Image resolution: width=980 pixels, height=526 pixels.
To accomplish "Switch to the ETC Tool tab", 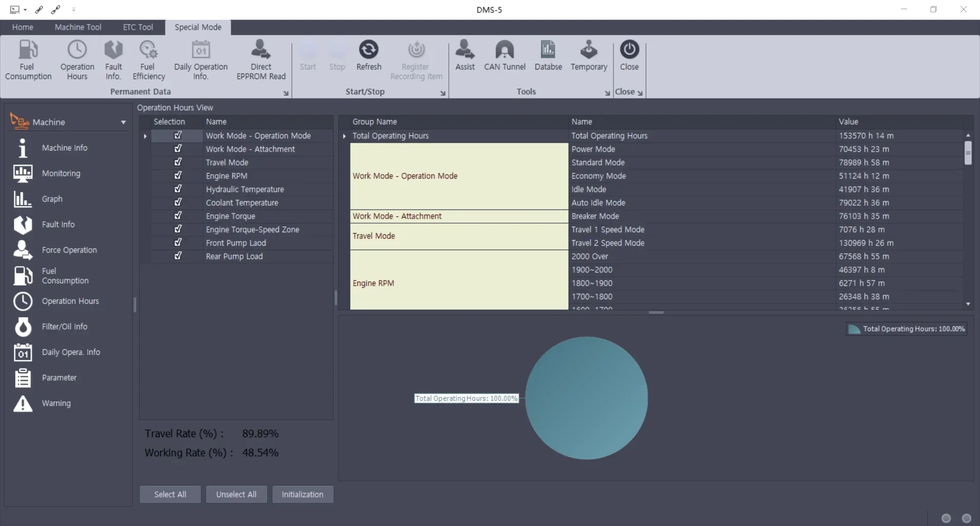I will click(x=138, y=27).
